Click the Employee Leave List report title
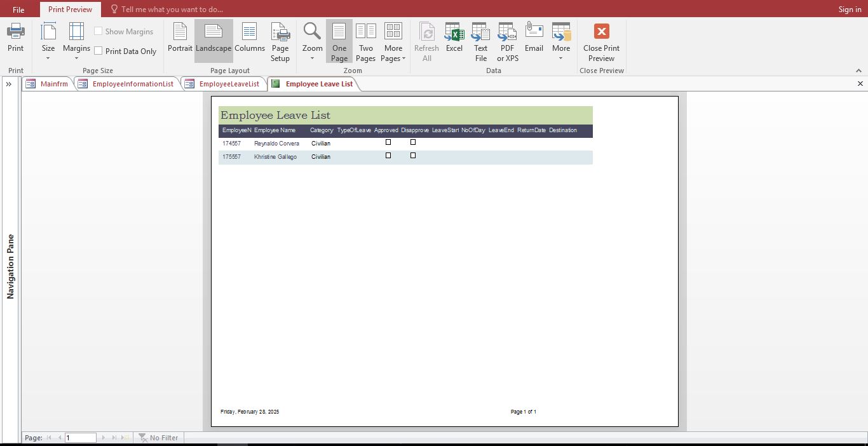Screen dimensions: 868x446 pos(275,115)
